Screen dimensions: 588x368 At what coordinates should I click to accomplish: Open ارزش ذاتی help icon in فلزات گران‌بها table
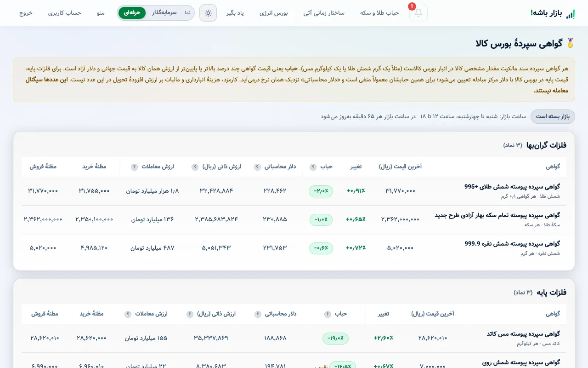195,167
